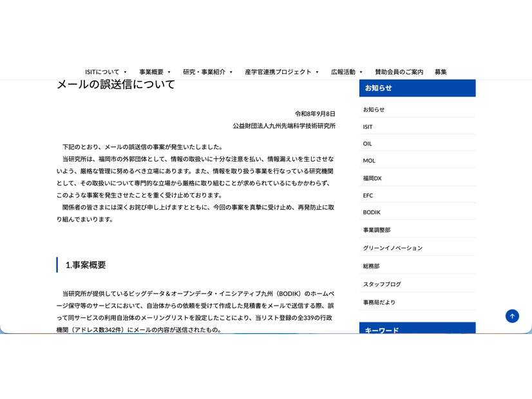Open the 広報活動 menu

pos(343,72)
